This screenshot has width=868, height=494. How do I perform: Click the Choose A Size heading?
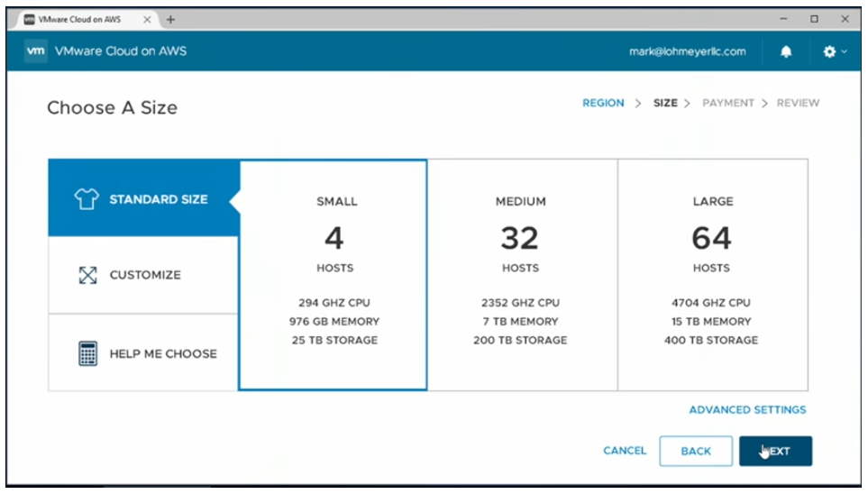pyautogui.click(x=113, y=107)
